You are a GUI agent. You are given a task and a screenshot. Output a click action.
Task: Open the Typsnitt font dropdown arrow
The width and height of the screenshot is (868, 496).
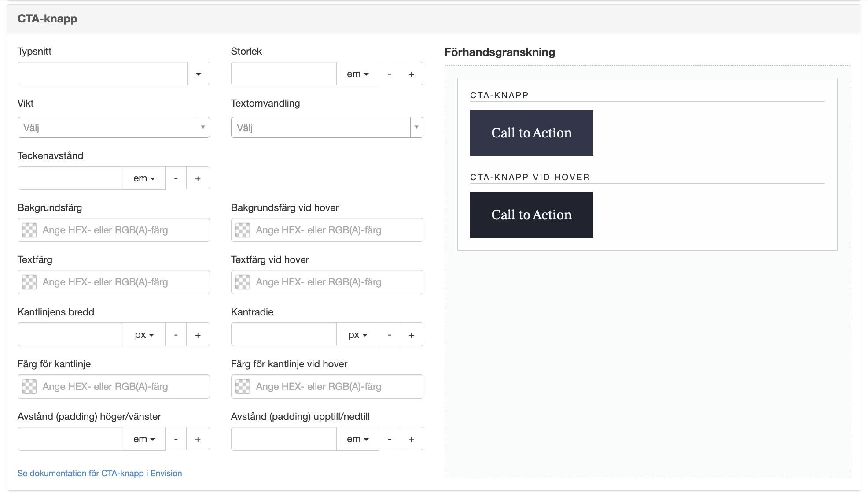pyautogui.click(x=199, y=74)
